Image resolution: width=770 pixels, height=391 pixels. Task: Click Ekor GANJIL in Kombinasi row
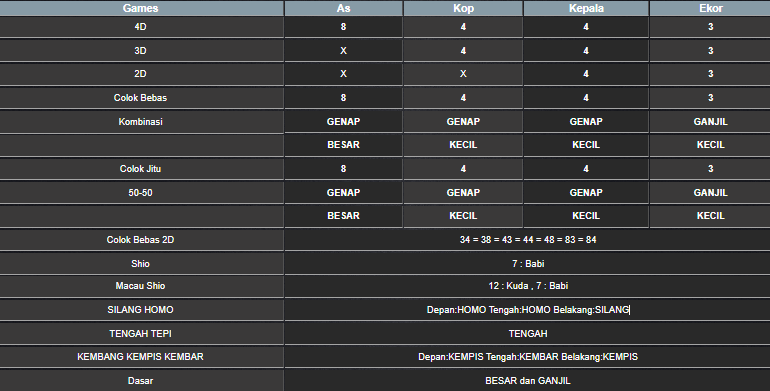[710, 122]
